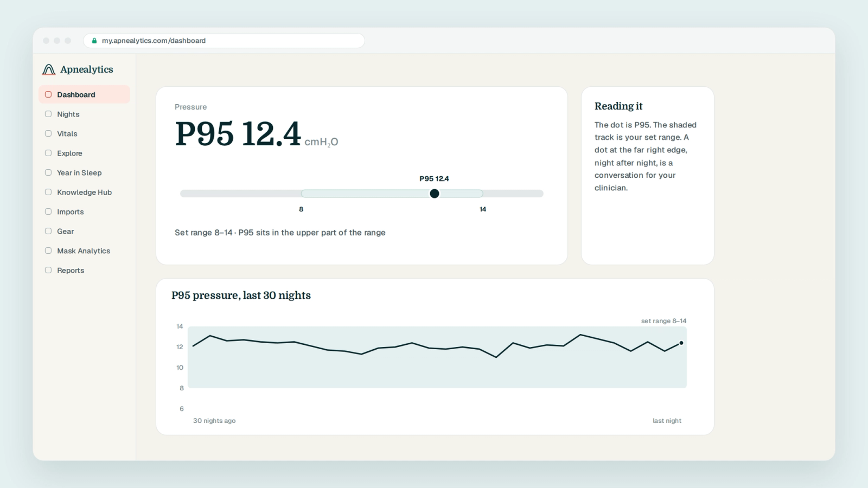Click the P95 12.4 label above dot

tap(434, 178)
